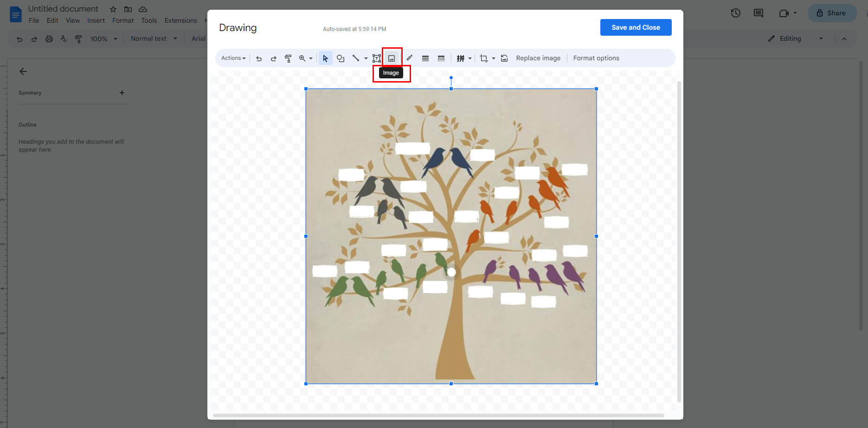
Task: Go to Docs home via logo
Action: [16, 14]
